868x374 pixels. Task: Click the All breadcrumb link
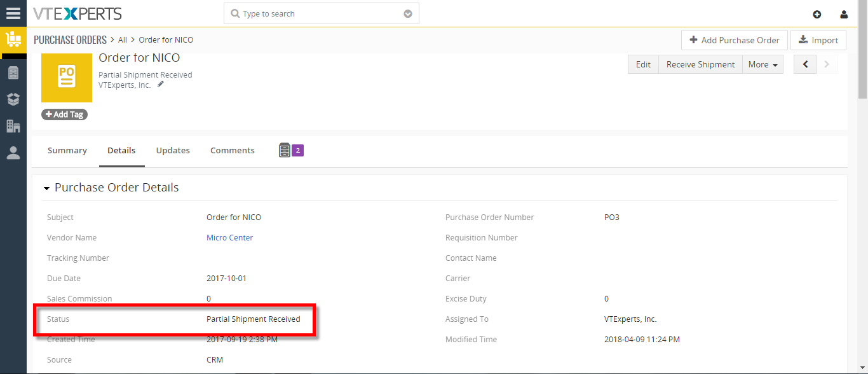pos(123,39)
